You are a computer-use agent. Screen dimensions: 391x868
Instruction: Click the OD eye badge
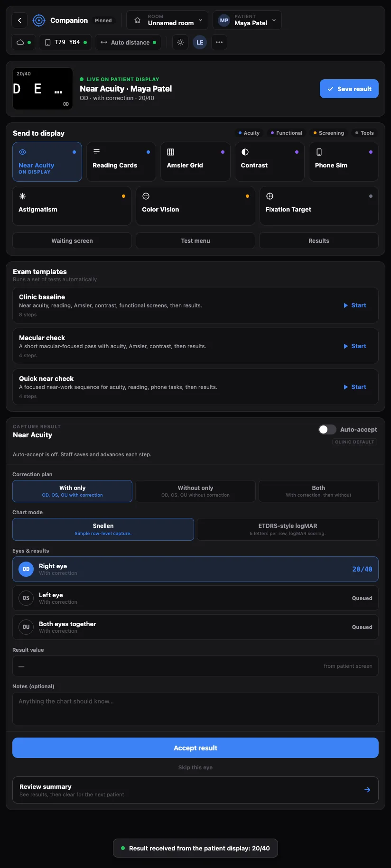[x=26, y=569]
